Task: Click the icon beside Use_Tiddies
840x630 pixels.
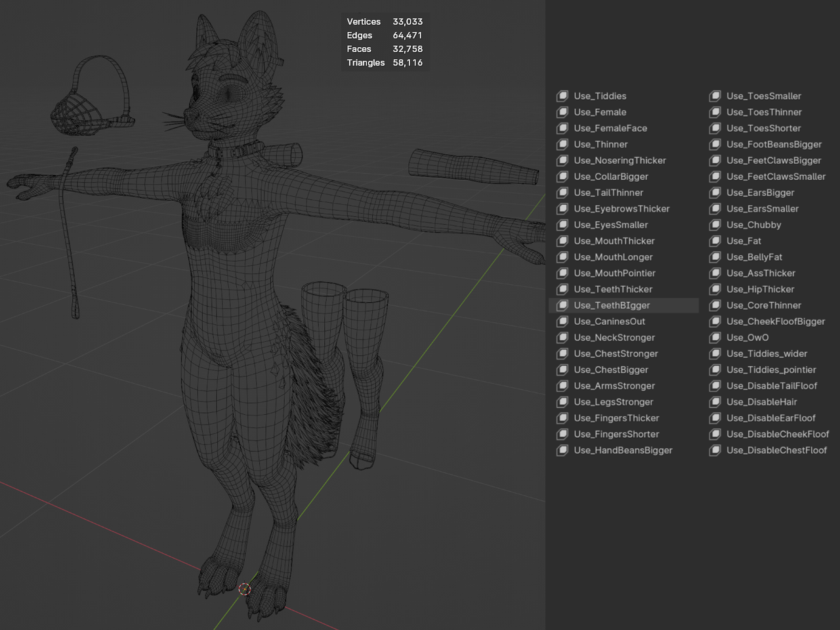Action: coord(562,96)
